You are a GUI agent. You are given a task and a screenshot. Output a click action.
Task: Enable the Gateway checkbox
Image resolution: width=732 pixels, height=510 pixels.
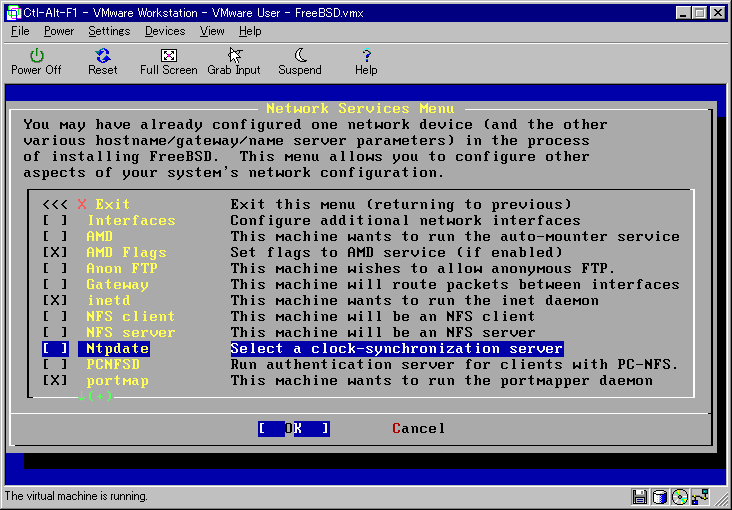click(55, 285)
